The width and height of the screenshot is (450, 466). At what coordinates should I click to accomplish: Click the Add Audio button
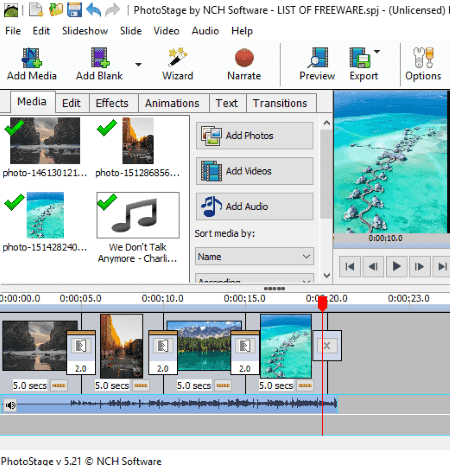click(x=254, y=206)
